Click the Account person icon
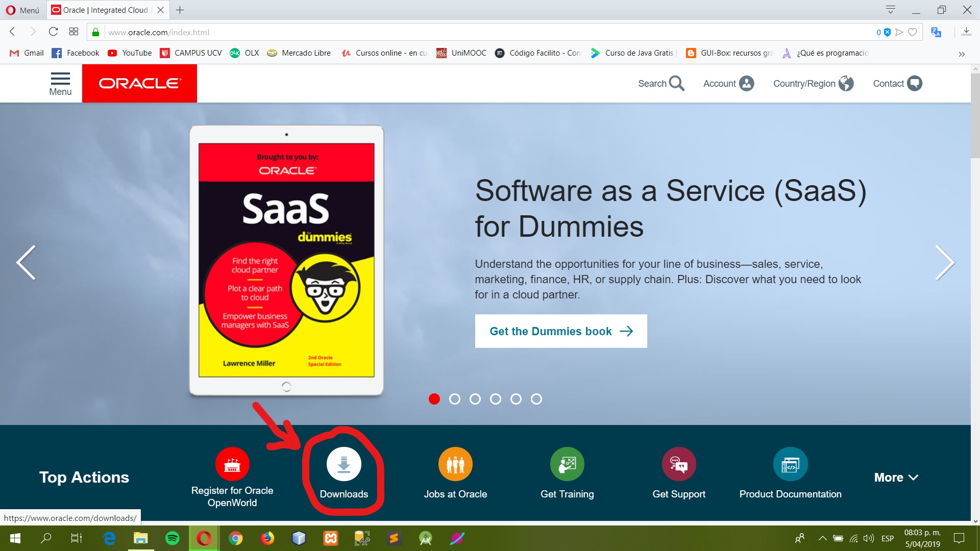This screenshot has width=980, height=551. tap(746, 83)
